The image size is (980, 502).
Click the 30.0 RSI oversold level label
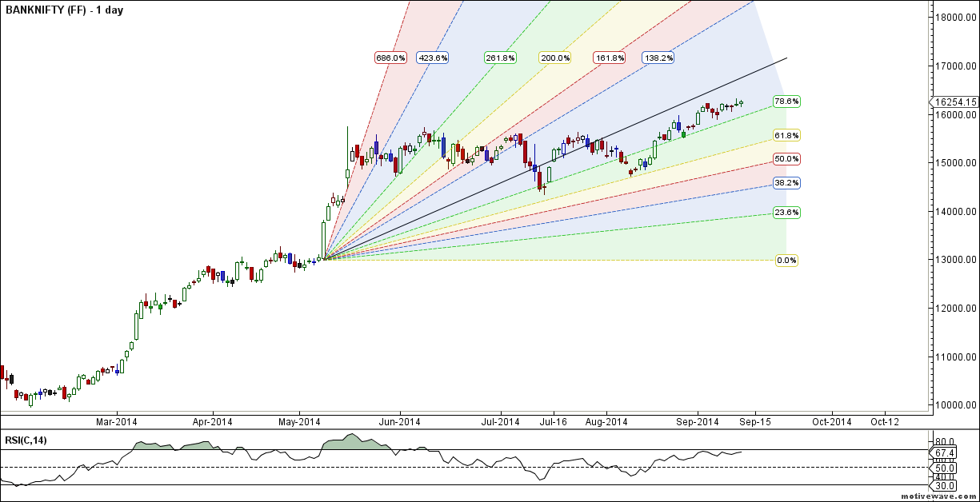pyautogui.click(x=946, y=485)
